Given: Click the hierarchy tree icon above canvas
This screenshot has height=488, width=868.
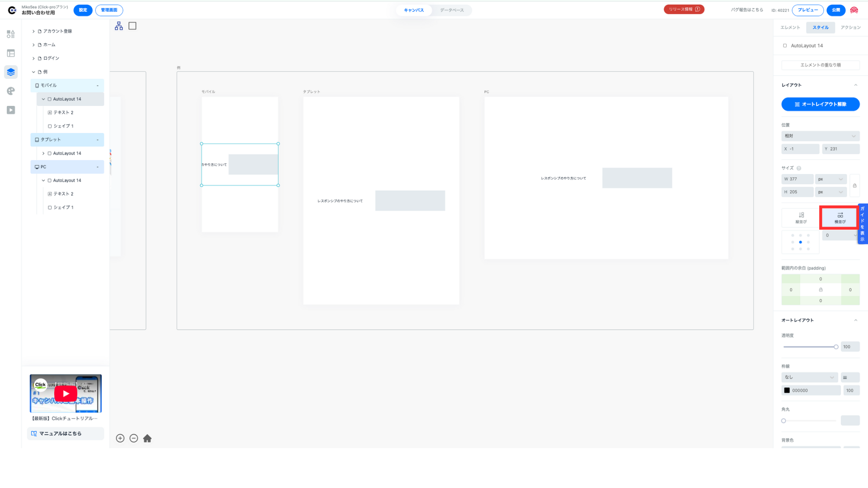Looking at the screenshot, I should [x=119, y=26].
